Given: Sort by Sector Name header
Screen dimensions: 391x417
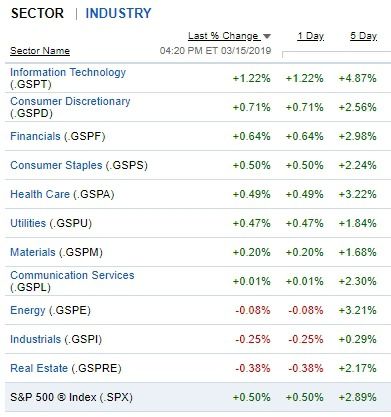Looking at the screenshot, I should click(40, 51).
